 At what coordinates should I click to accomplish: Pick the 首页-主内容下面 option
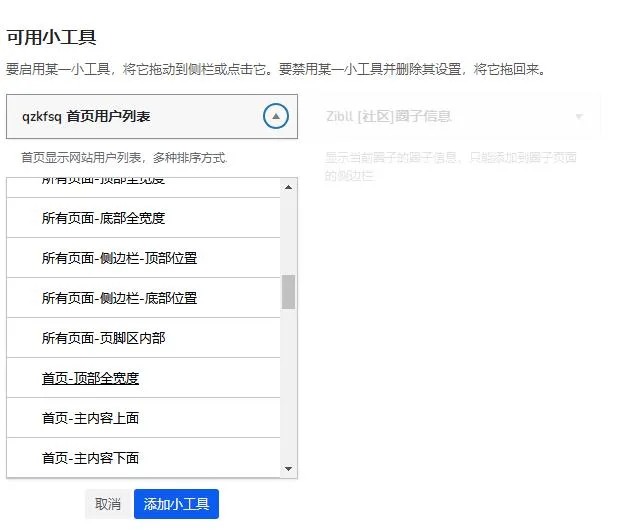(x=90, y=458)
